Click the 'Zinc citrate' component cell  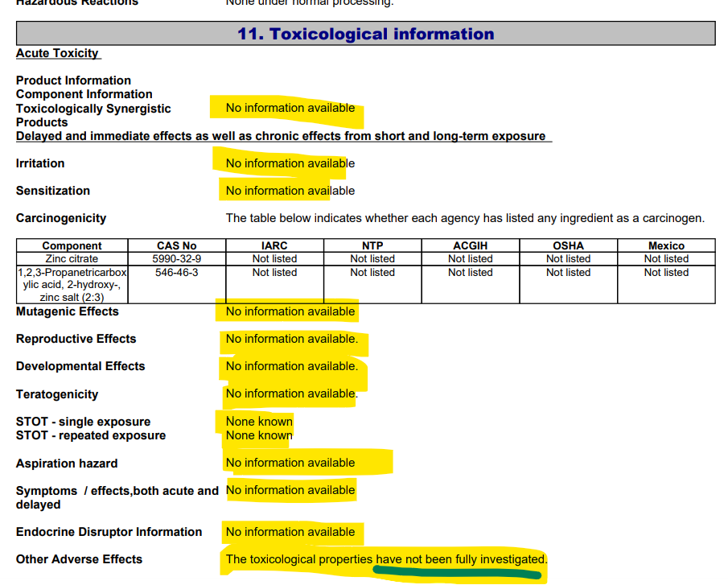72,258
